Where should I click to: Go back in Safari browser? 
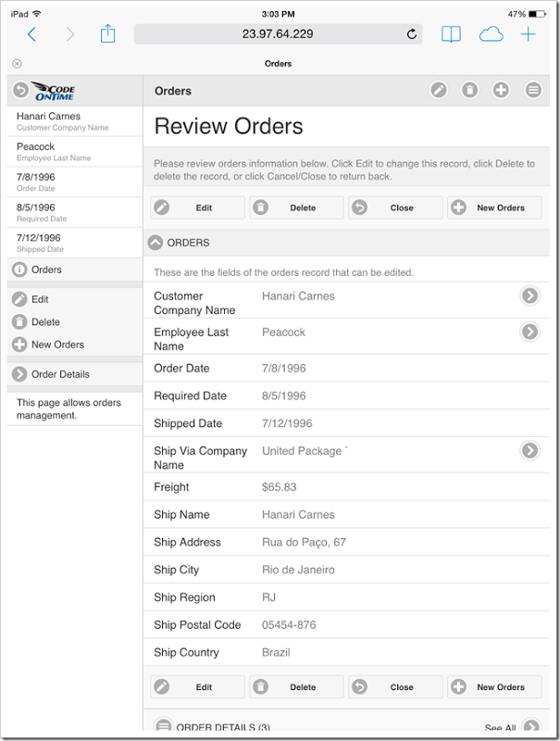click(x=31, y=34)
